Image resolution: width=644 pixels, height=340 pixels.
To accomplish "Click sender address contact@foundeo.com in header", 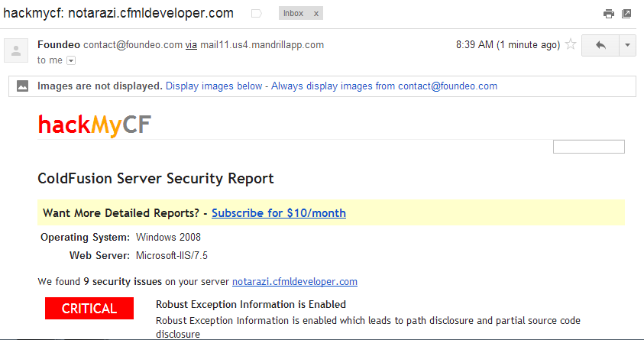I will tap(133, 45).
